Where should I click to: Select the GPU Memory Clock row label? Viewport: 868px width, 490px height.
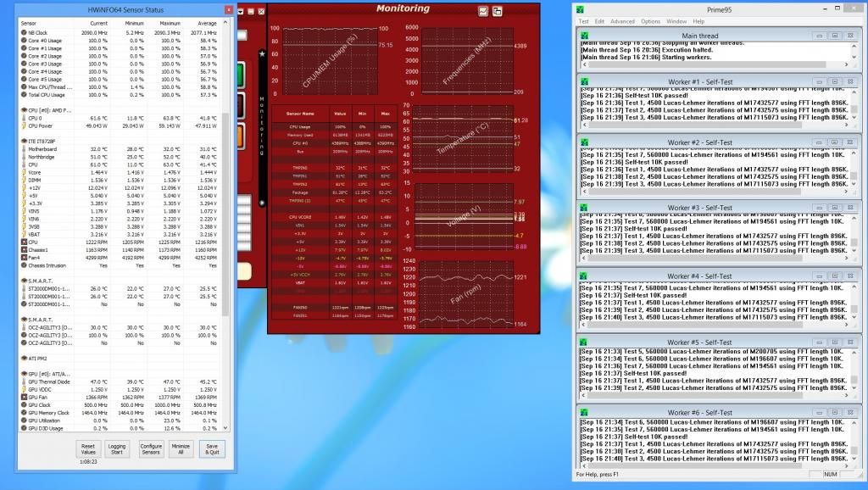48,413
